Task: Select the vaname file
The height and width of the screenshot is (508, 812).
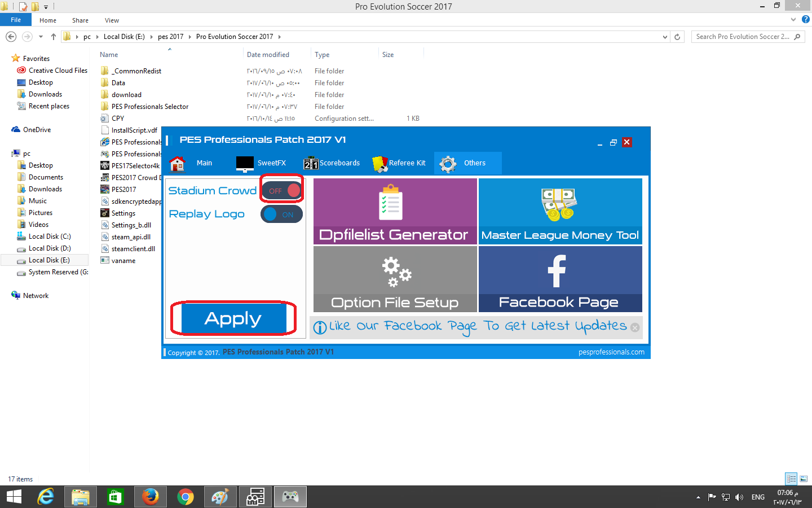Action: 123,261
